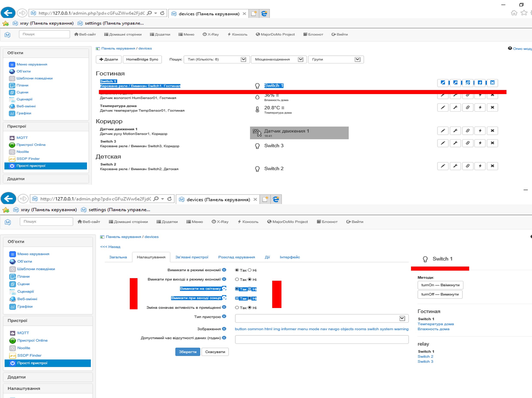This screenshot has width=532, height=398.
Task: Click the HomeBridge Sync button
Action: [142, 59]
